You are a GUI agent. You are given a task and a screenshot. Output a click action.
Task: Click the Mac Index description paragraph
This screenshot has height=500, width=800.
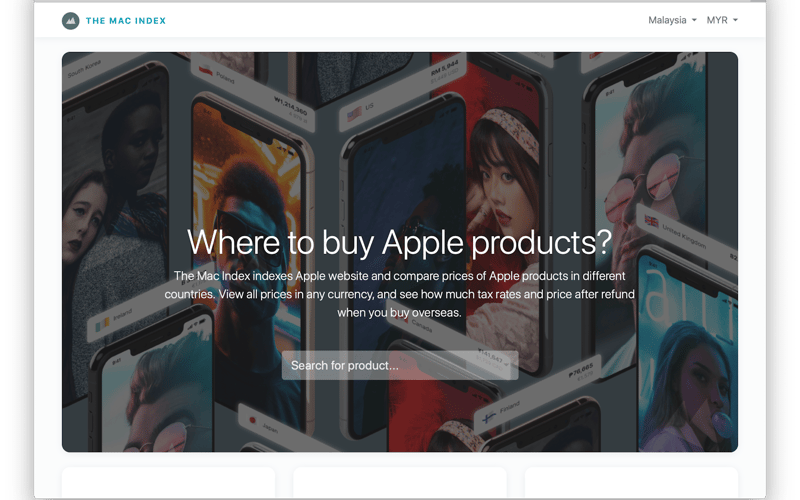399,294
